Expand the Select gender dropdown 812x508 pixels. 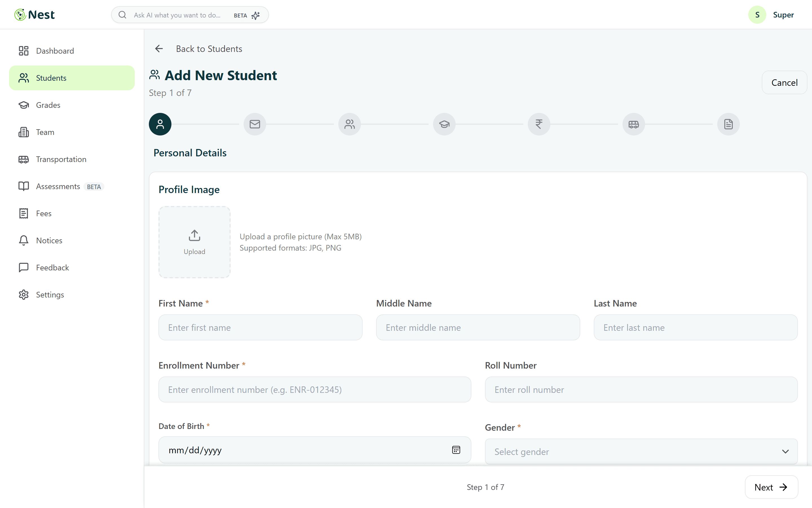pyautogui.click(x=641, y=452)
